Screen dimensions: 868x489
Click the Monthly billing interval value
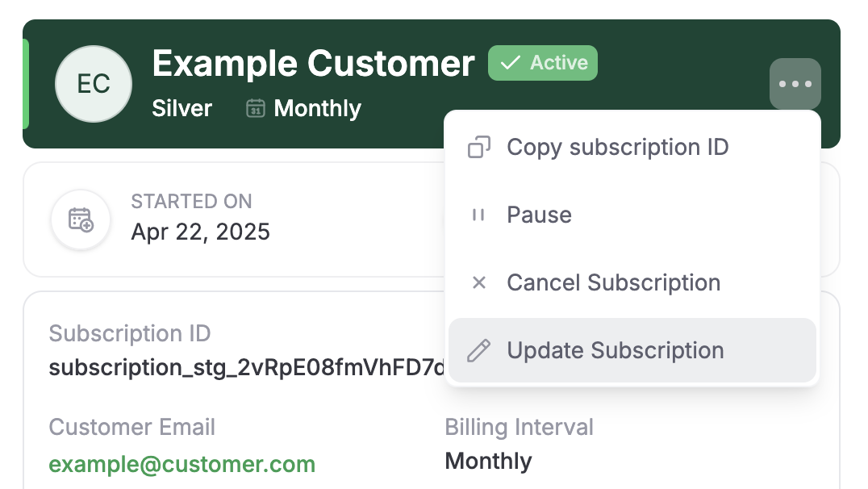pyautogui.click(x=488, y=462)
